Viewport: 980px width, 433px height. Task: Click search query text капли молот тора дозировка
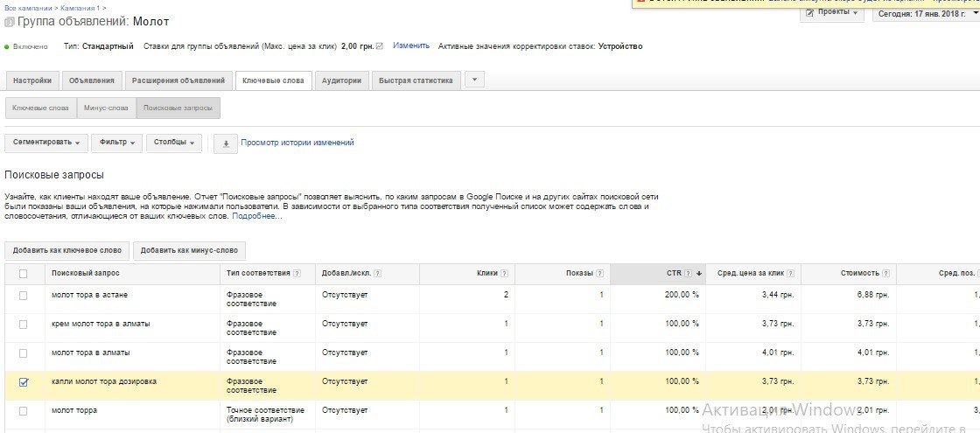pos(104,381)
